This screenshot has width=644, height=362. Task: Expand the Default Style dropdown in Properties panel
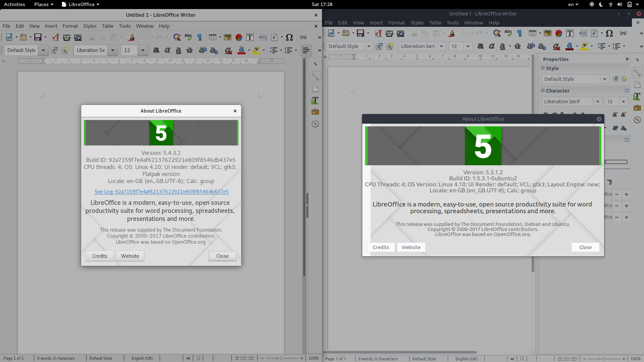click(604, 79)
